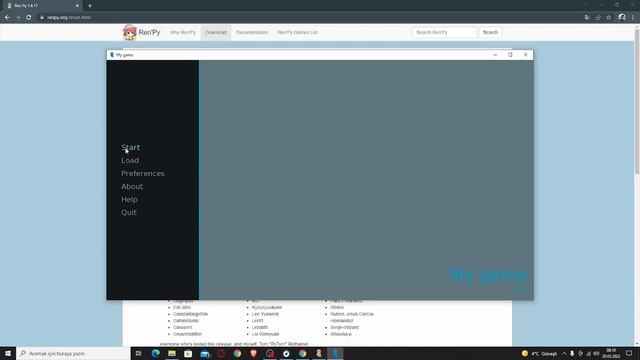
Task: Bookmark this page with the star icon
Action: pyautogui.click(x=609, y=18)
